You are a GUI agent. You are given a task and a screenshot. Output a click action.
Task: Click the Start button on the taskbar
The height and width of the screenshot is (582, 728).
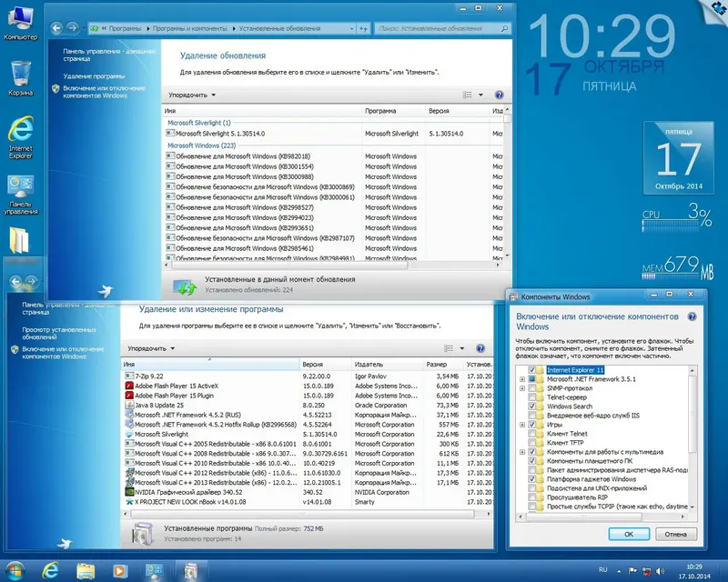tap(15, 570)
